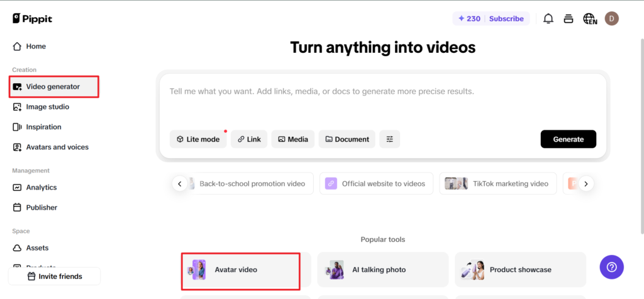Click the Avatars and voices icon
644x299 pixels.
tap(17, 147)
